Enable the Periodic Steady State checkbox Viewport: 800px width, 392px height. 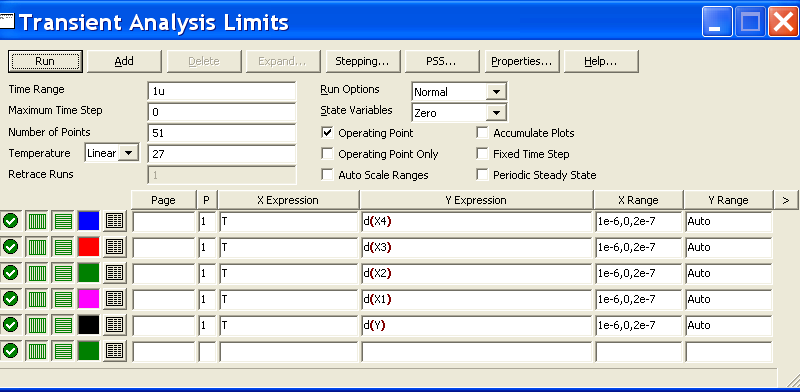coord(482,175)
